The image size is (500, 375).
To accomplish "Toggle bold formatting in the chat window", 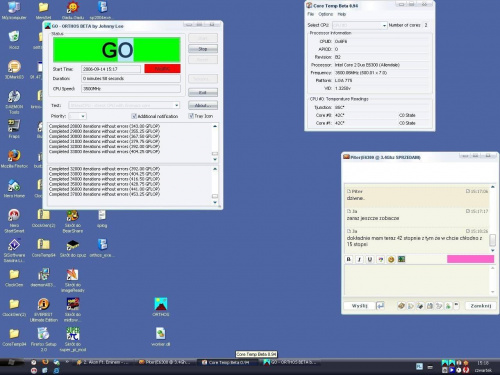I will click(x=349, y=259).
